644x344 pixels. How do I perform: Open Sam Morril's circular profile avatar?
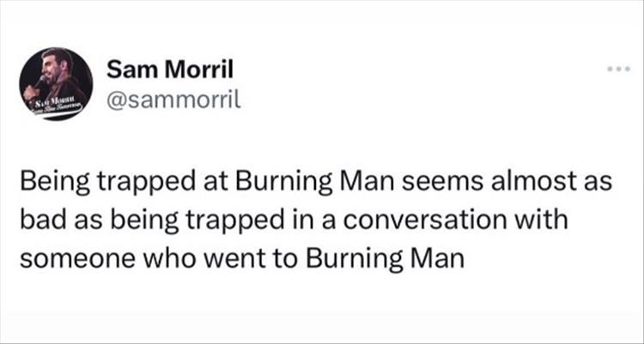56,84
